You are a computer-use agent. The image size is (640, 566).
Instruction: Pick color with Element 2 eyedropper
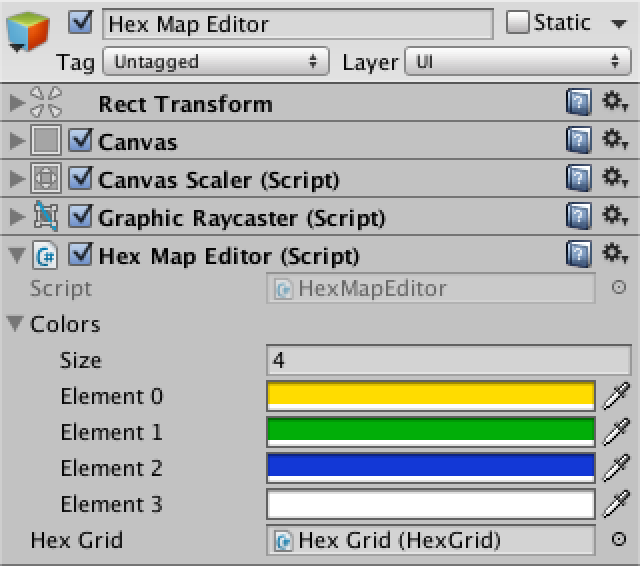click(616, 468)
